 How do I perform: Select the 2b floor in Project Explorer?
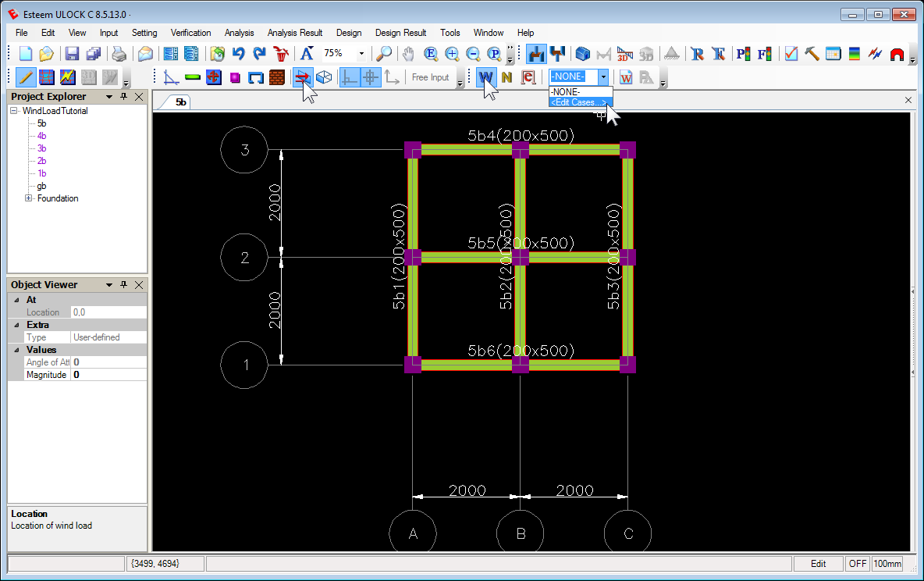click(41, 161)
